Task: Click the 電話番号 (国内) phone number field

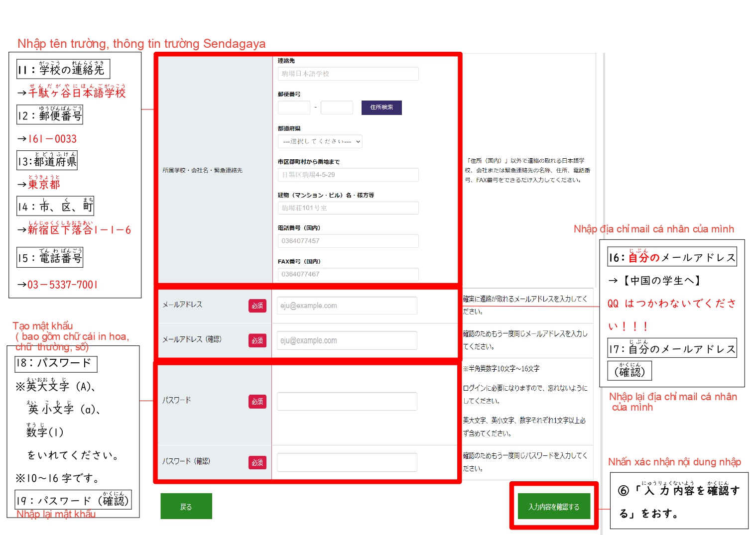Action: coord(348,241)
